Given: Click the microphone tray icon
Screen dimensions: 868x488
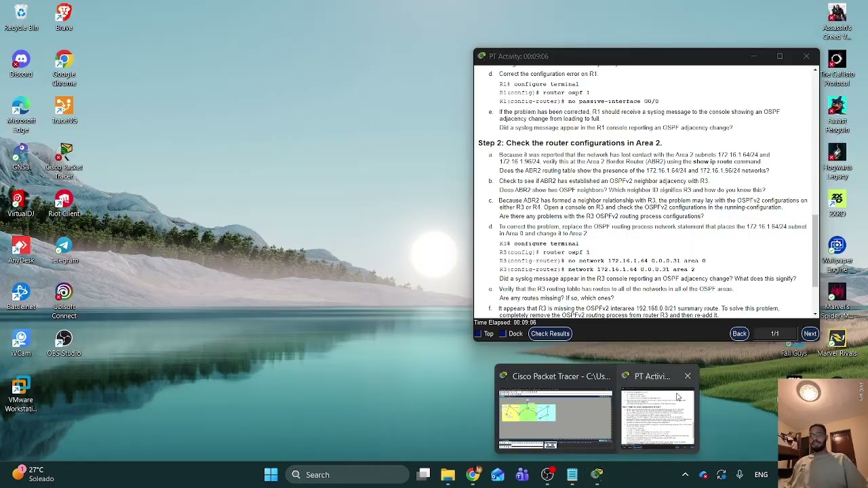Looking at the screenshot, I should pyautogui.click(x=739, y=474).
